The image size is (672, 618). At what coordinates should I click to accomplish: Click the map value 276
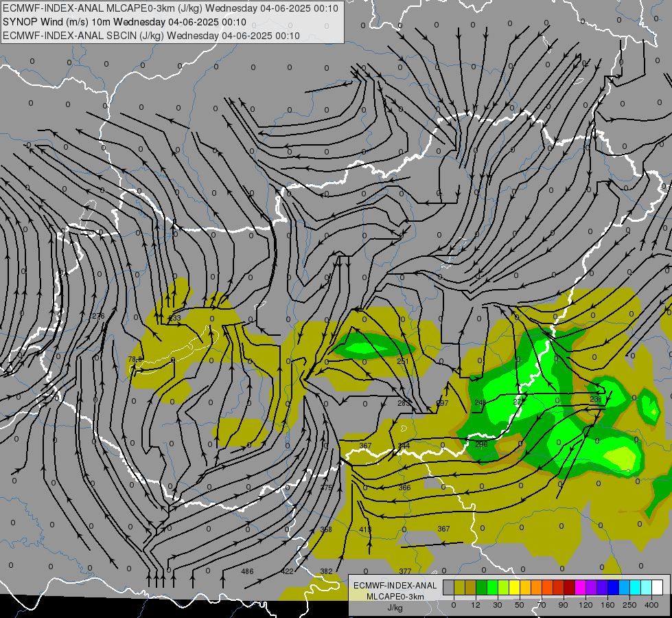pyautogui.click(x=98, y=316)
